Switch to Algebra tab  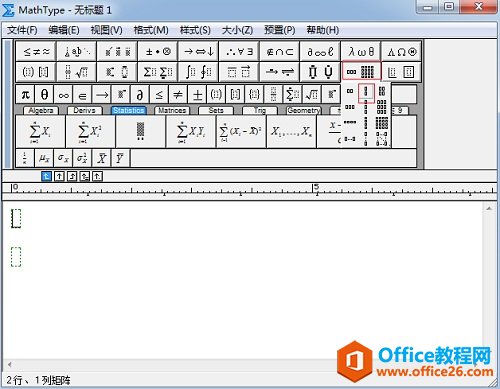tap(41, 110)
